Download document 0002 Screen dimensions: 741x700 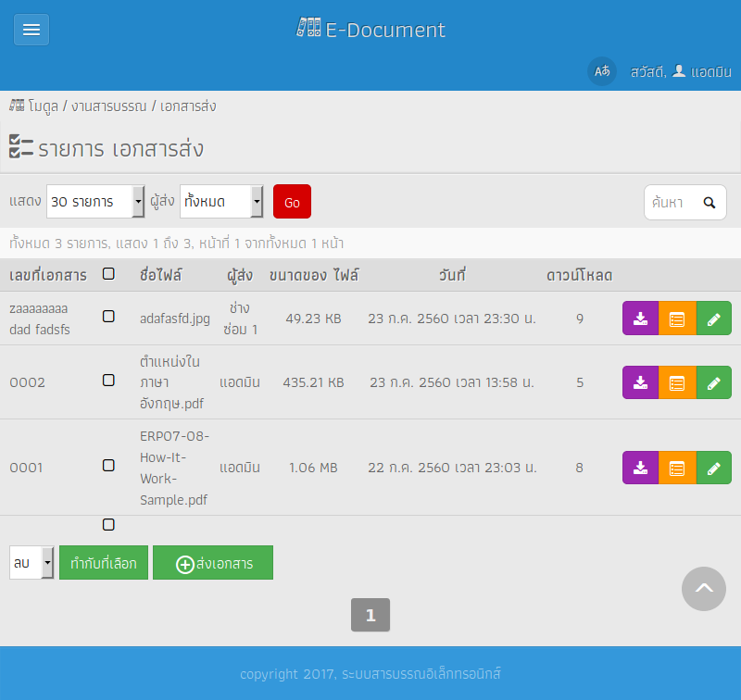pyautogui.click(x=640, y=382)
